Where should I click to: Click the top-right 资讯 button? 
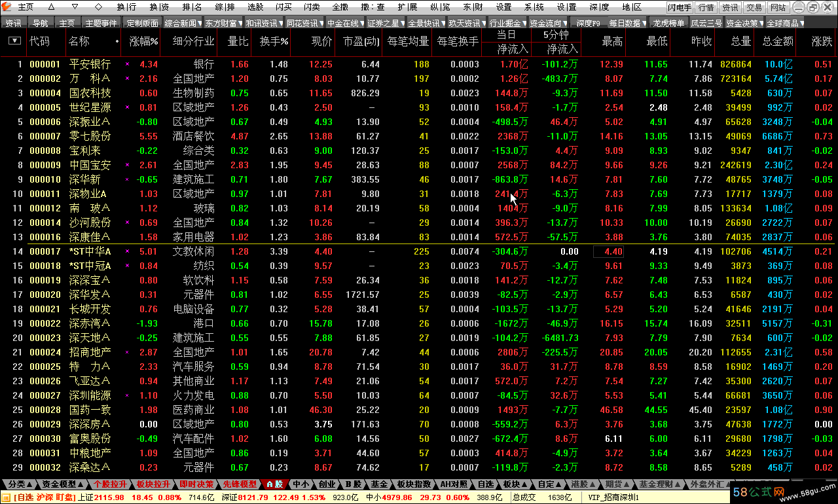(731, 7)
